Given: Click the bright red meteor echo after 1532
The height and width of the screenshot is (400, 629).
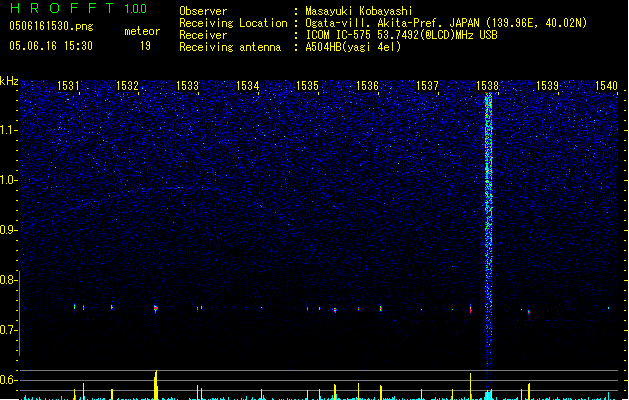Looking at the screenshot, I should point(156,309).
